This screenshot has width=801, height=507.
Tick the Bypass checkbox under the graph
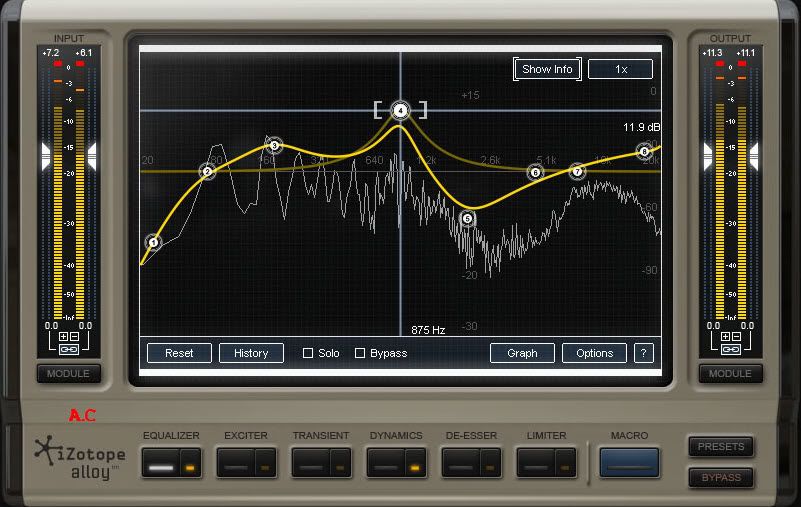point(360,353)
